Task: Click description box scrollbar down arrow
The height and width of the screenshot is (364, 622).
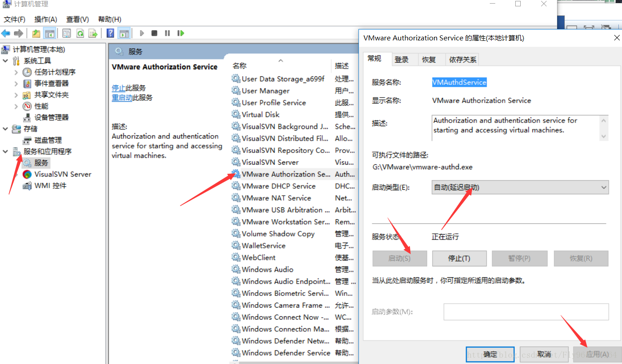Action: [603, 136]
